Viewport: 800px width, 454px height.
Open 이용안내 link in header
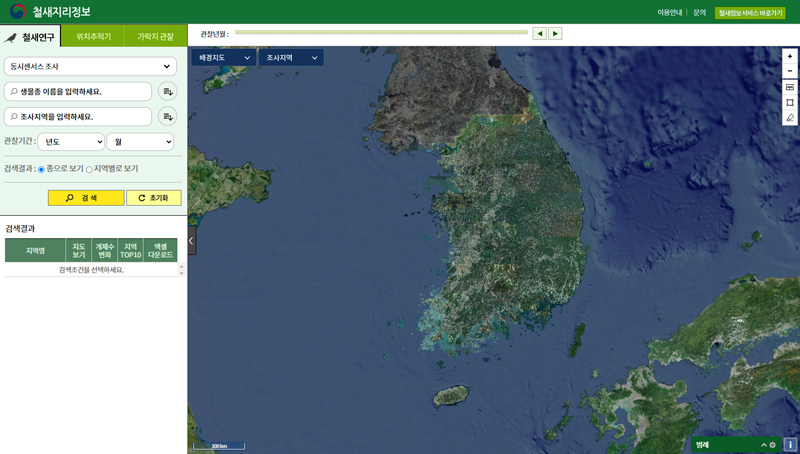669,12
